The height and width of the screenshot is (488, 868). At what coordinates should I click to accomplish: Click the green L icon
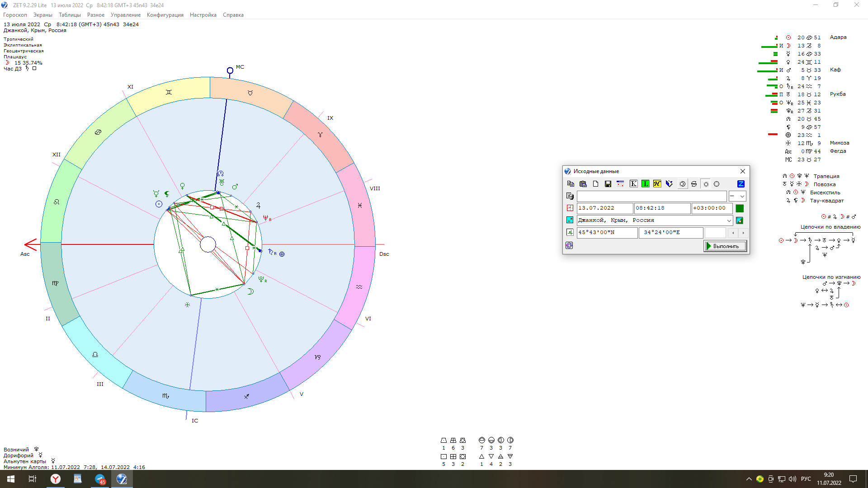coord(645,184)
